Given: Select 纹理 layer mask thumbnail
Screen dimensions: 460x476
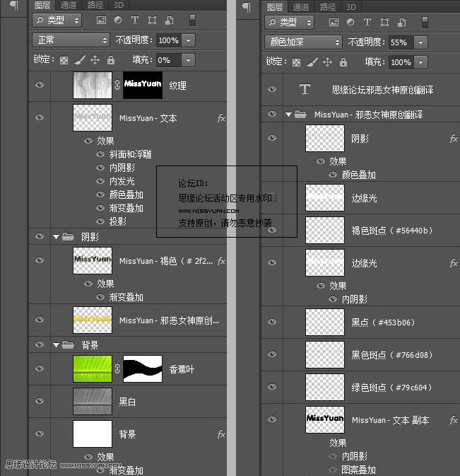Looking at the screenshot, I should [143, 85].
